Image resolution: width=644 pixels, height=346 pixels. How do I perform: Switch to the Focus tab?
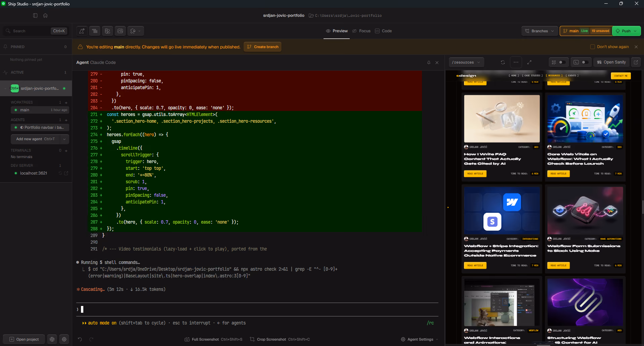(361, 31)
